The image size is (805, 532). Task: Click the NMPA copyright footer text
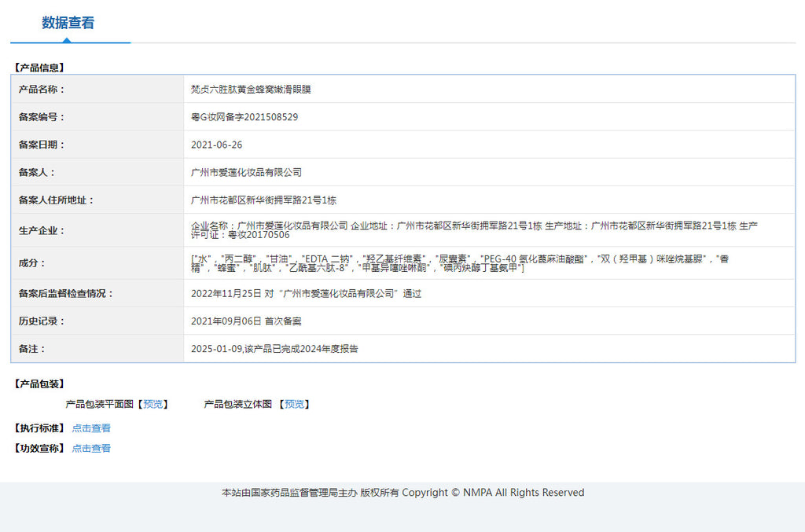point(402,493)
